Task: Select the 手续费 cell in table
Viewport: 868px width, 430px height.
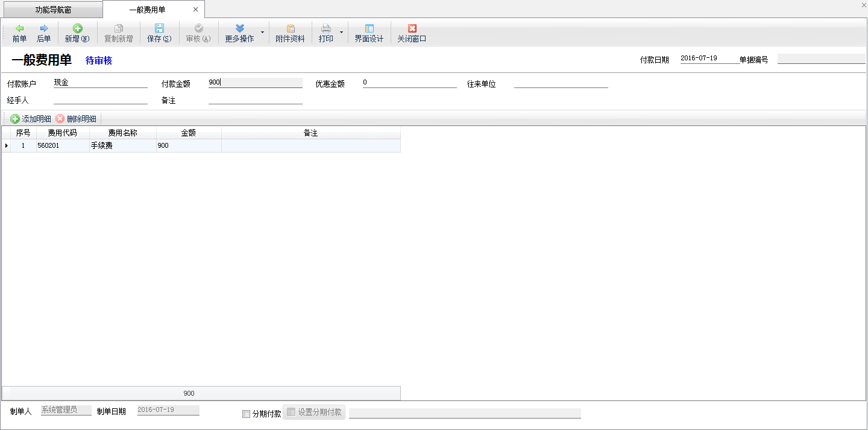Action: 122,146
